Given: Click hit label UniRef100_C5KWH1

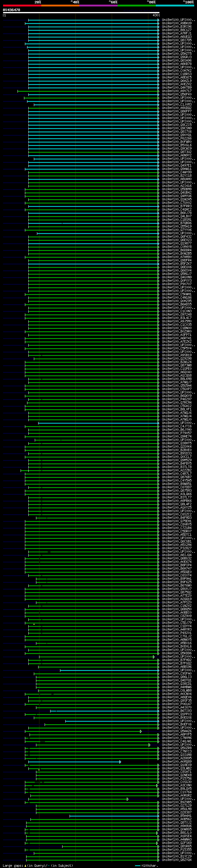Looking at the screenshot, I should coord(177,294).
